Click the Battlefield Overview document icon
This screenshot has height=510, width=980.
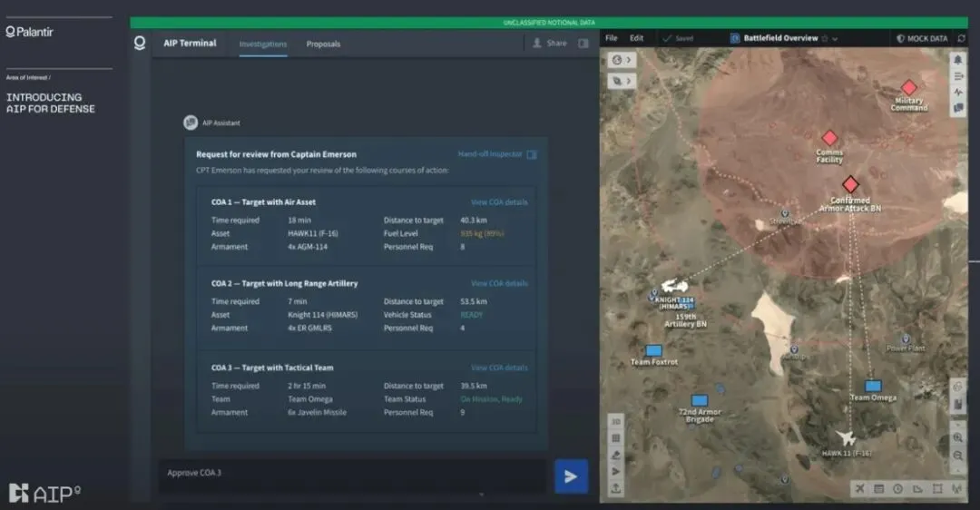click(735, 39)
